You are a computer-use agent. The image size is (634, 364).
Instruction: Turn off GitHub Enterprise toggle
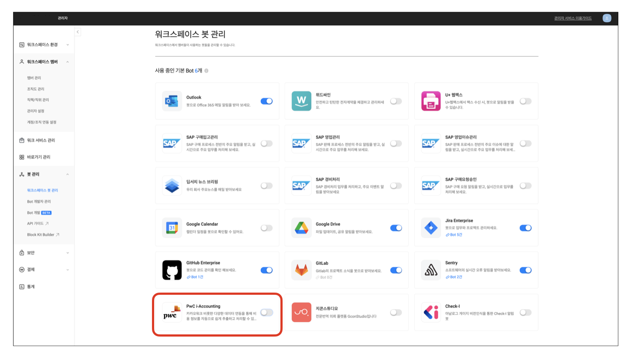266,270
